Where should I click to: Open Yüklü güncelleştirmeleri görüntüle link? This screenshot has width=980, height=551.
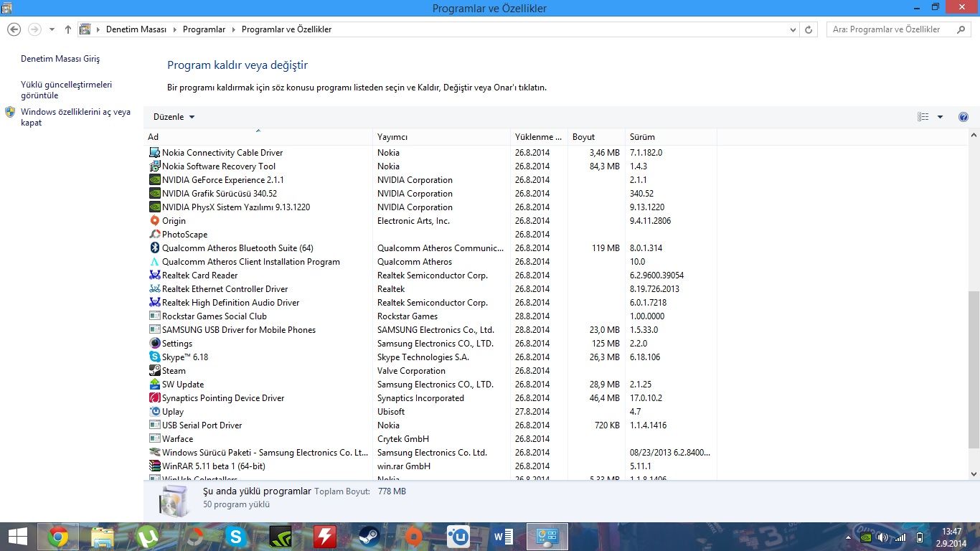coord(66,90)
